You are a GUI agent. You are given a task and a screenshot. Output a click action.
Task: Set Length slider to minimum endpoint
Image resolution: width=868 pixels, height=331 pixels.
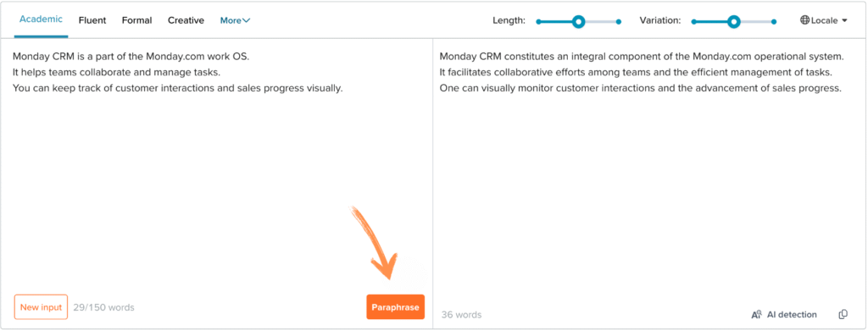coord(538,21)
